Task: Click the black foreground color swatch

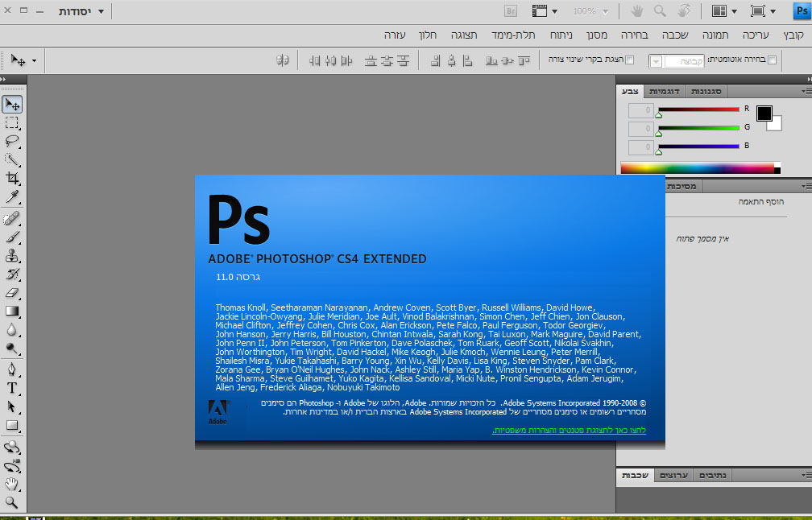Action: click(764, 113)
